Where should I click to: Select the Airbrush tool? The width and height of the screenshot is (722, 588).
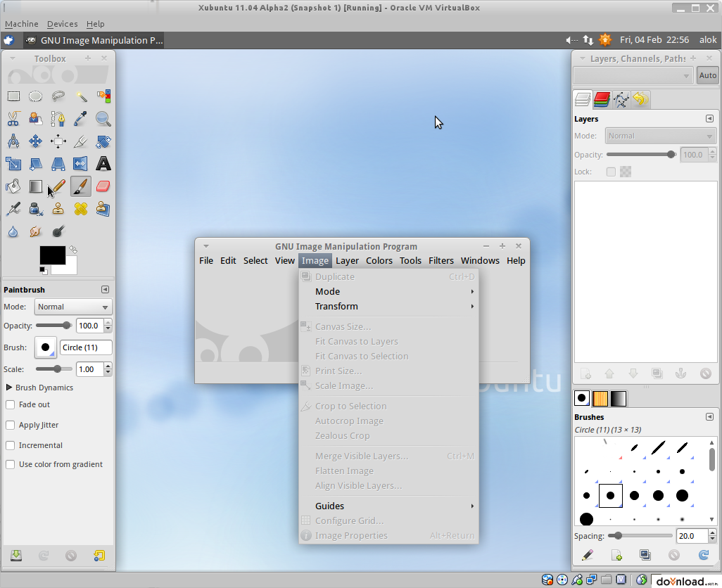pos(13,209)
